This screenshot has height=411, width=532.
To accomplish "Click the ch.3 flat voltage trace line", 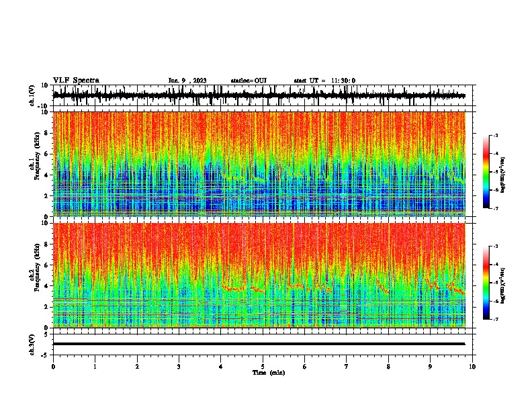I will pyautogui.click(x=259, y=344).
